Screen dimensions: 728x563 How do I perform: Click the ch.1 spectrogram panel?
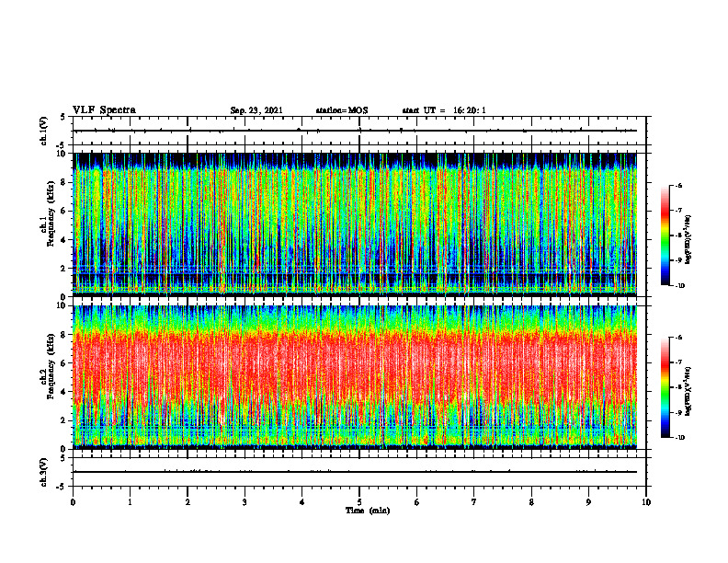[x=355, y=224]
